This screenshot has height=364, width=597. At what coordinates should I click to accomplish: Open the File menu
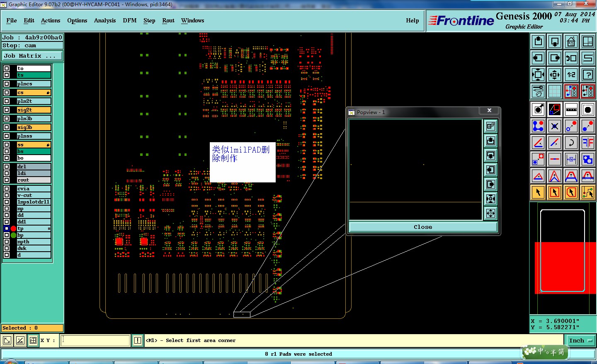coord(12,20)
